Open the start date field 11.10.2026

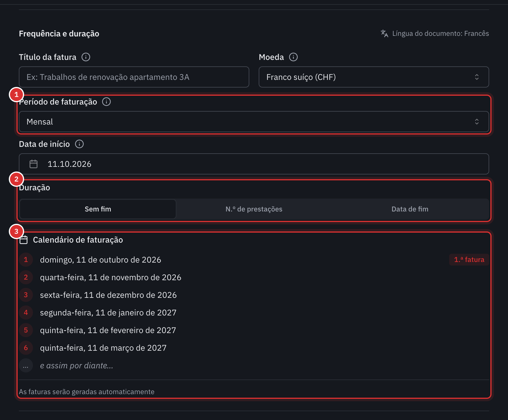254,164
